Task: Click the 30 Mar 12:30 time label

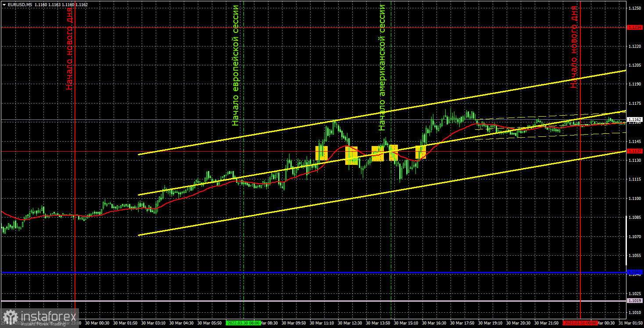Action: coord(350,323)
